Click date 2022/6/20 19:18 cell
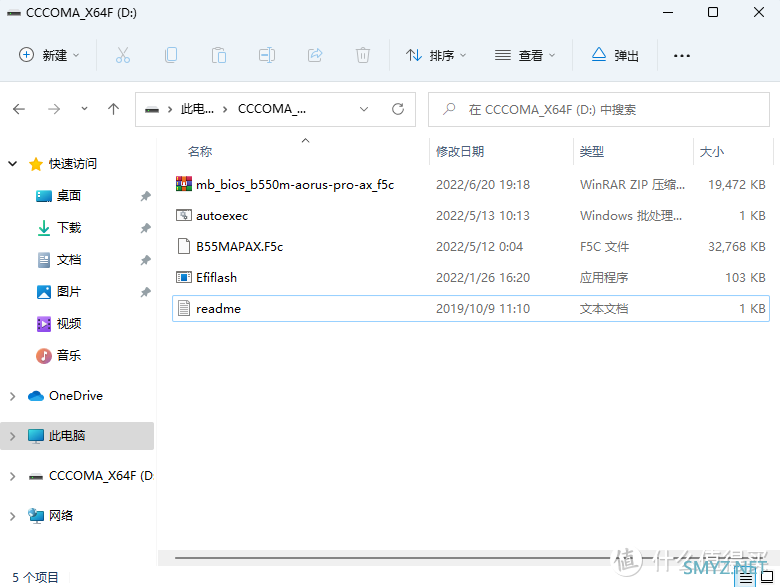 (483, 185)
